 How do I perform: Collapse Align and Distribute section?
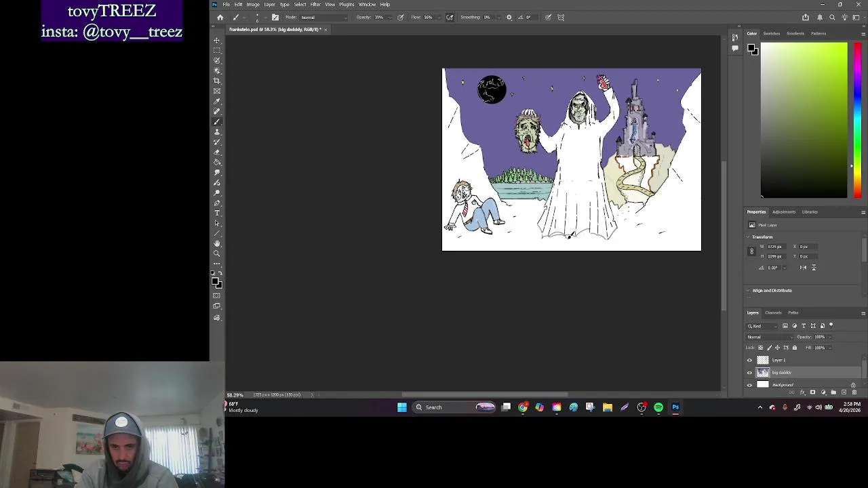(x=749, y=290)
